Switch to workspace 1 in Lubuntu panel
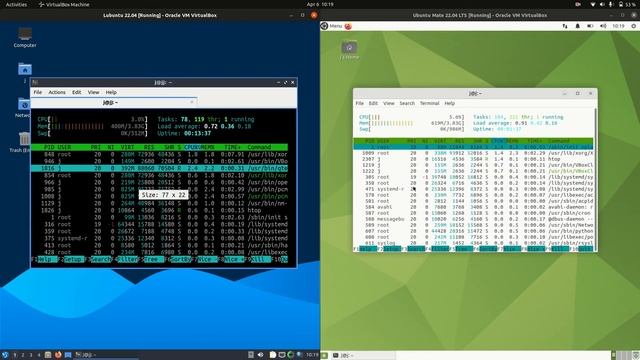Screen dimensions: 640x360 [x=15, y=355]
